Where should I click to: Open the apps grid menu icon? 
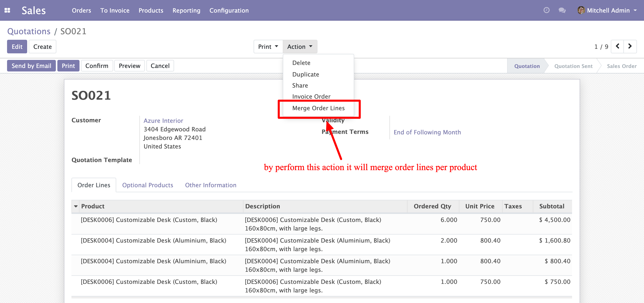pos(7,10)
